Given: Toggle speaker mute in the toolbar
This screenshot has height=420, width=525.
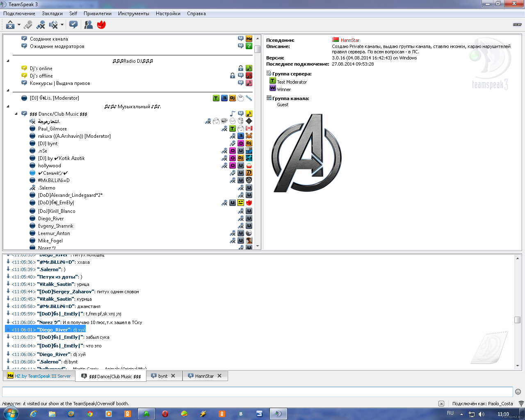Looking at the screenshot, I should tap(53, 25).
